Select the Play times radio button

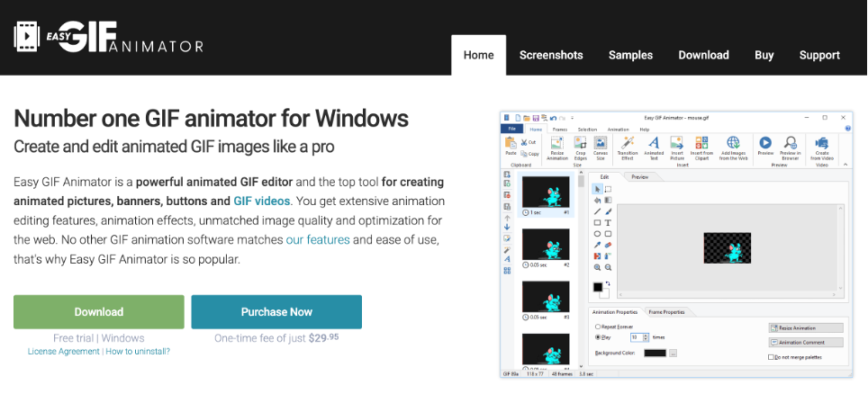598,337
